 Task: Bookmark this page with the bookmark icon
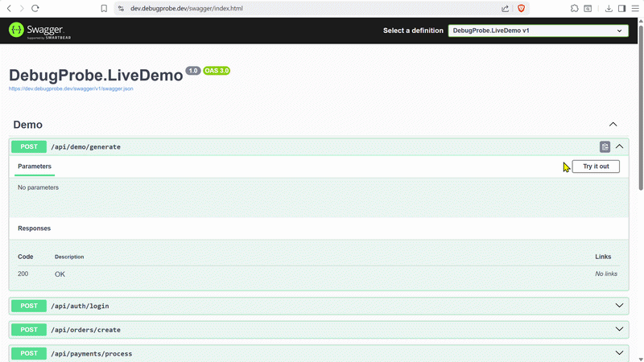point(104,8)
